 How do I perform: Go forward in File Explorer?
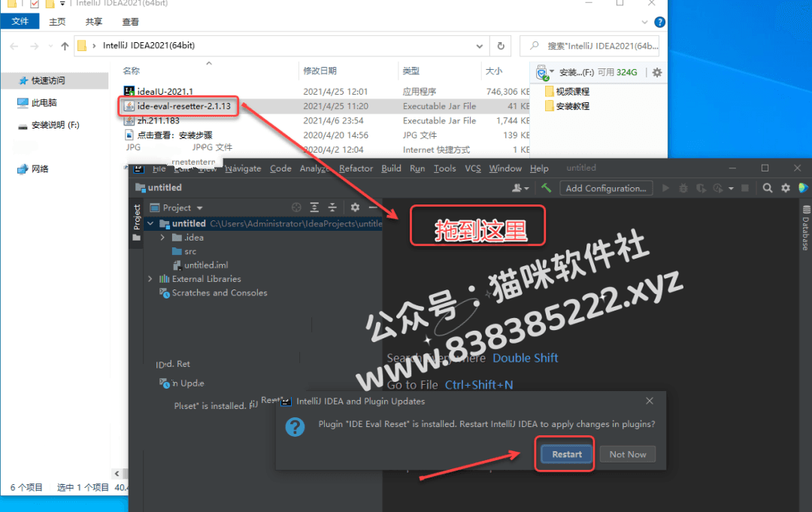click(x=34, y=46)
